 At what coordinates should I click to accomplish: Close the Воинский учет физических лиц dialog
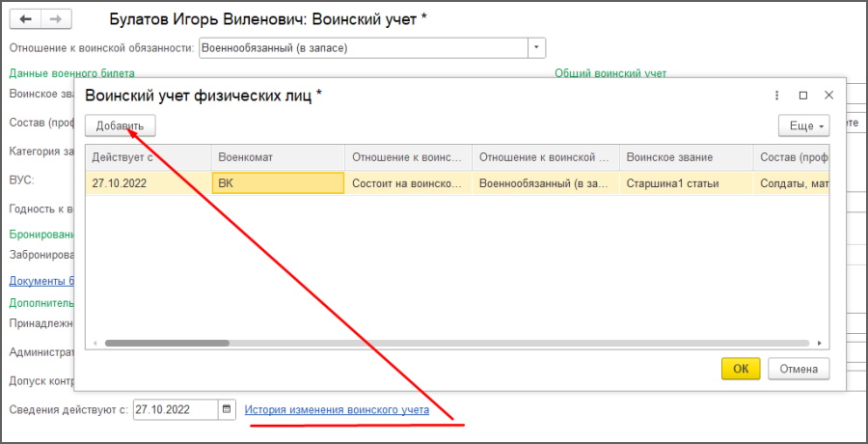point(827,96)
